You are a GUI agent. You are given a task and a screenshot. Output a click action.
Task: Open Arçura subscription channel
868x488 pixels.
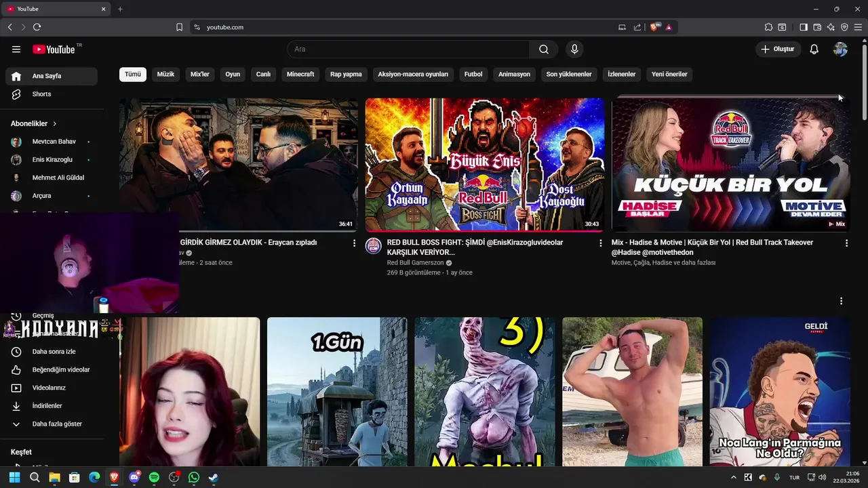coord(52,196)
